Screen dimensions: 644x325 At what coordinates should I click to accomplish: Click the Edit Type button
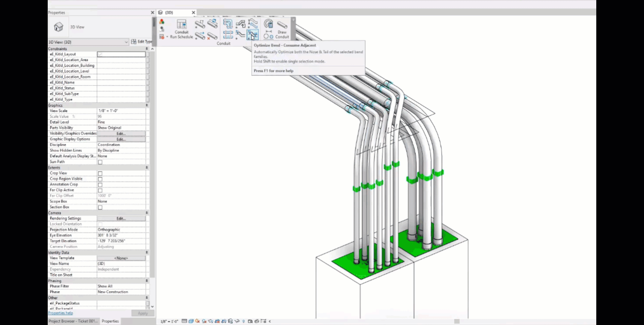coord(142,42)
